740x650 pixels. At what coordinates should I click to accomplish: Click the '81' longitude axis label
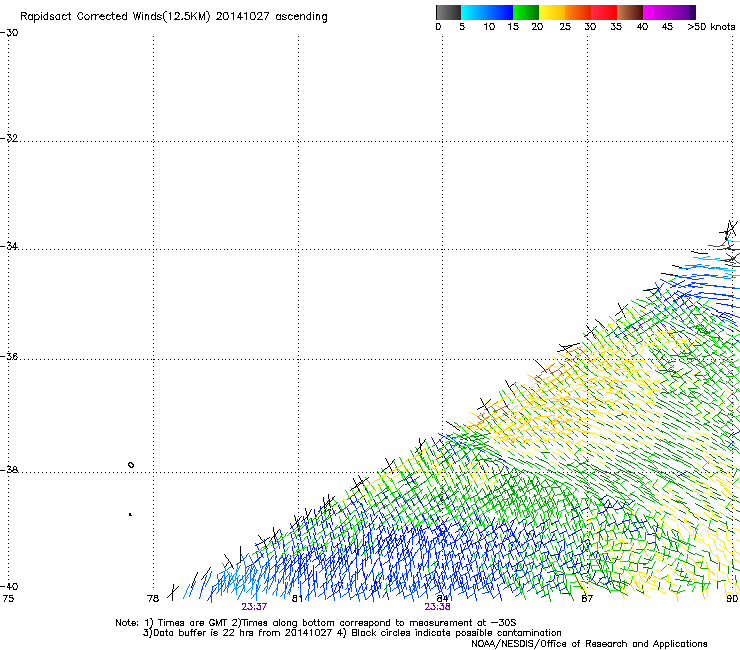297,599
